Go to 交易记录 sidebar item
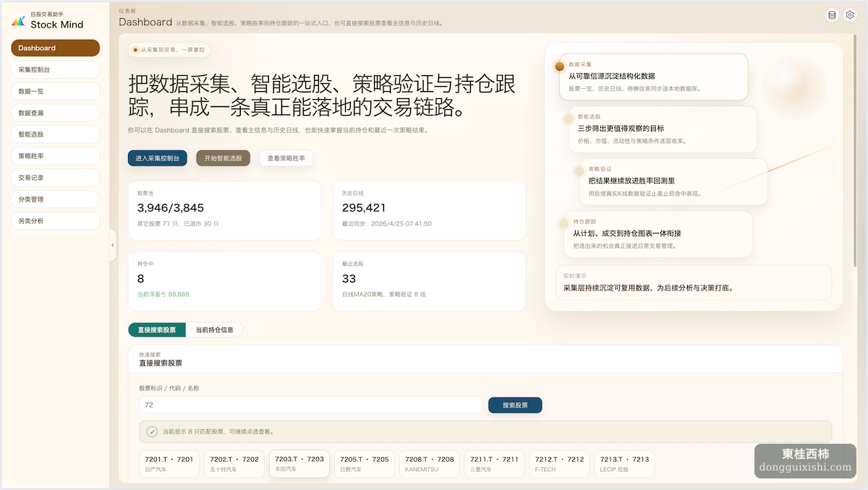Screen dimensions: 868x490 click(55, 178)
